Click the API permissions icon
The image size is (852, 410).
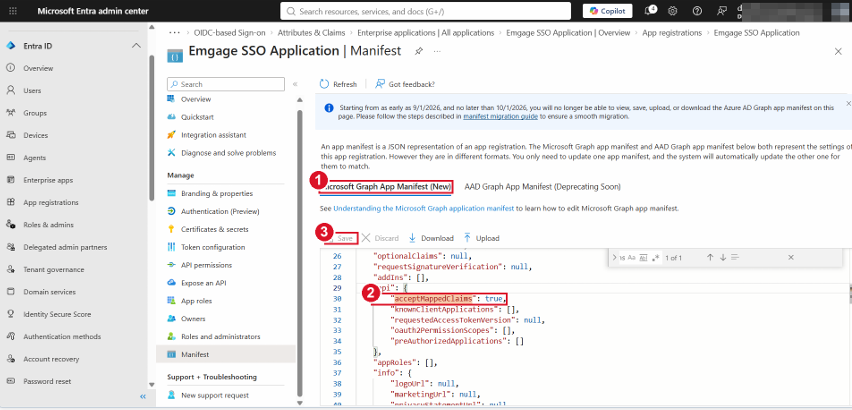pyautogui.click(x=171, y=265)
